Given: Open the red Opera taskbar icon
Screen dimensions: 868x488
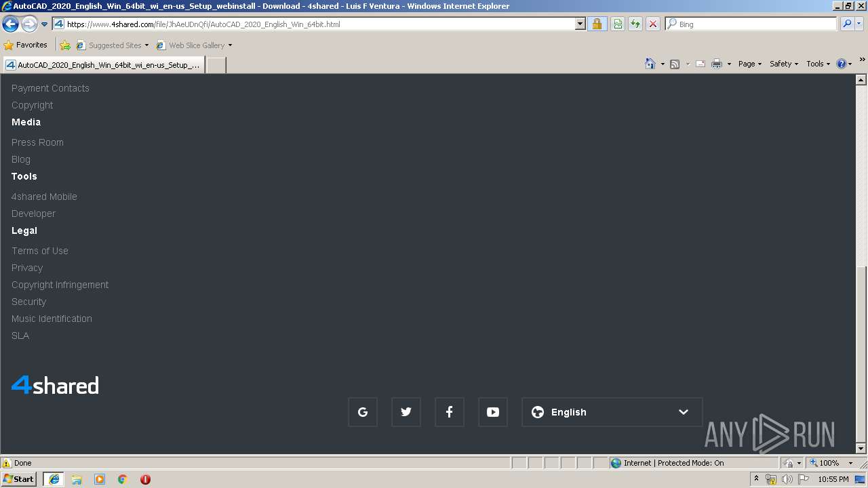Looking at the screenshot, I should (x=145, y=479).
